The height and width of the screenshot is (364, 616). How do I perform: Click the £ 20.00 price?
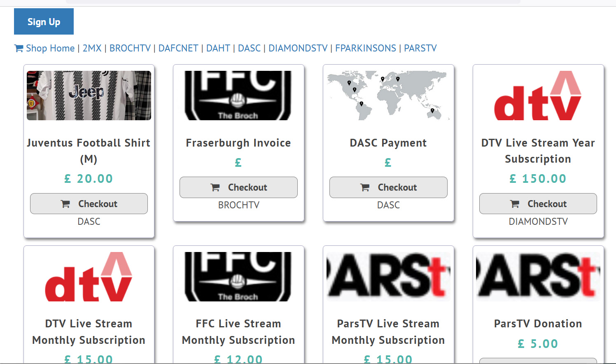click(89, 179)
